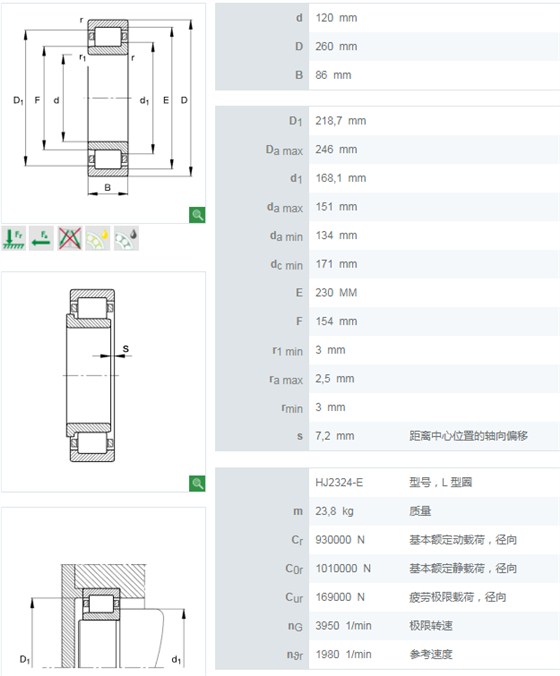The height and width of the screenshot is (676, 560).
Task: Select the C0r value 1010000 N
Action: [x=343, y=568]
